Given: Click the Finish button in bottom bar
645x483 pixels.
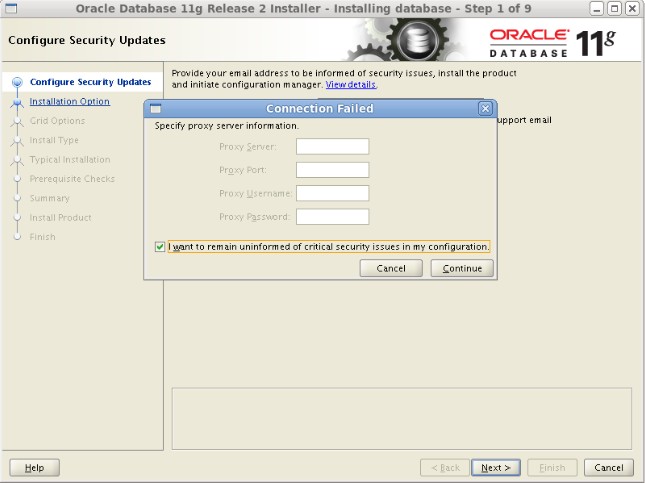Looking at the screenshot, I should coord(552,468).
